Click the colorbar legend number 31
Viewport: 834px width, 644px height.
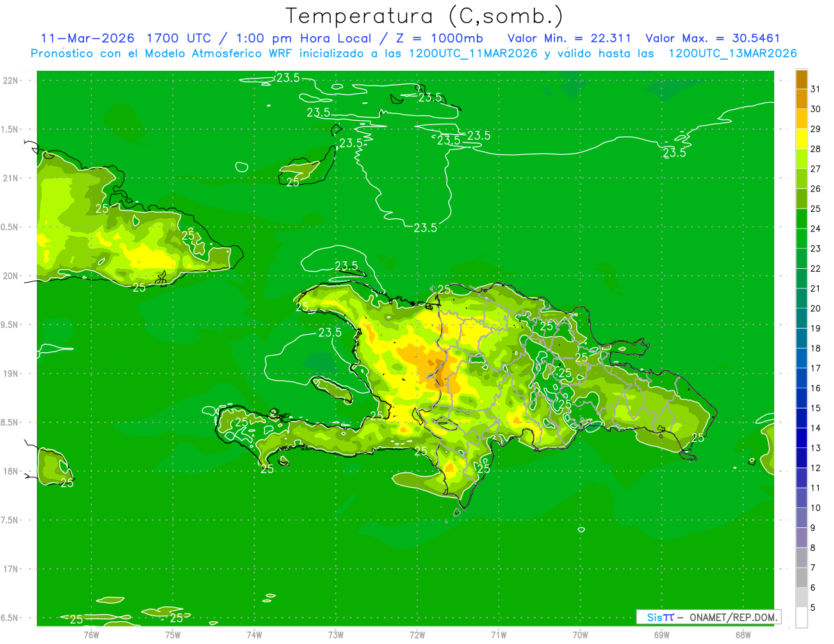tap(815, 89)
